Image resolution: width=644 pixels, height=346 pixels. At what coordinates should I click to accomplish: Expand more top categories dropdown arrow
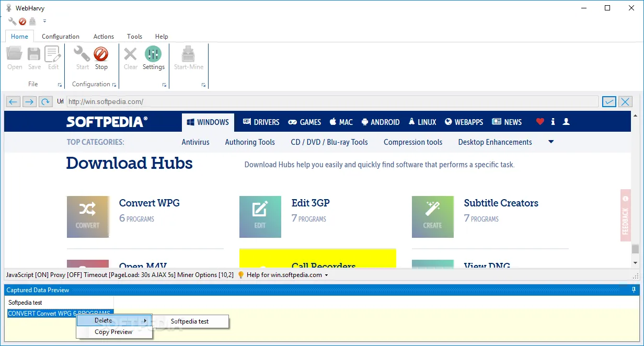click(551, 142)
